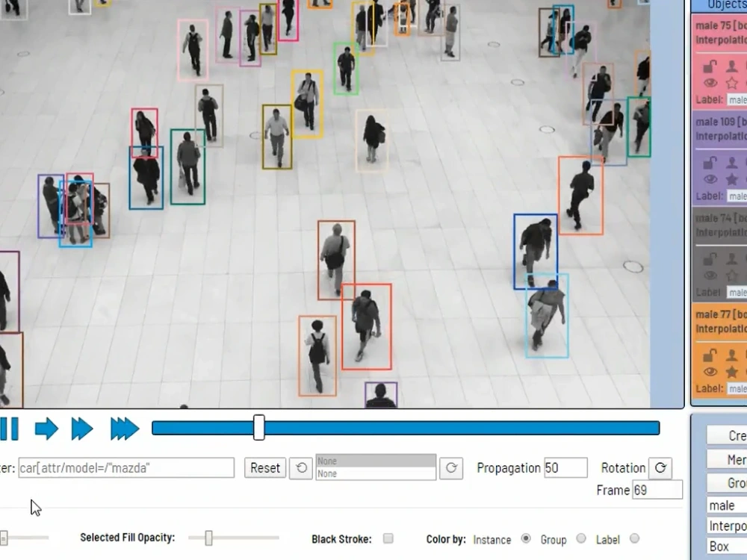Toggle keyframe star for male 109

pyautogui.click(x=732, y=179)
